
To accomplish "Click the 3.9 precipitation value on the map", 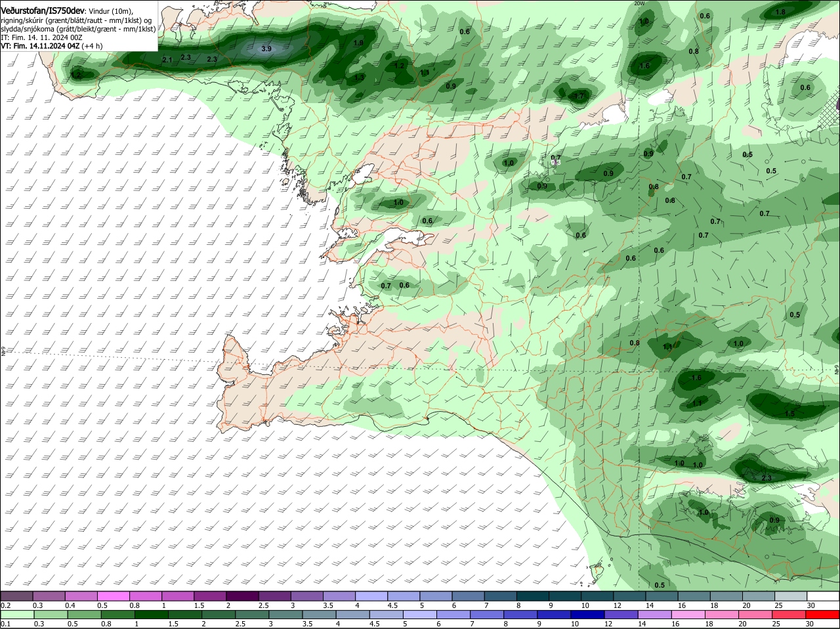I will 266,49.
